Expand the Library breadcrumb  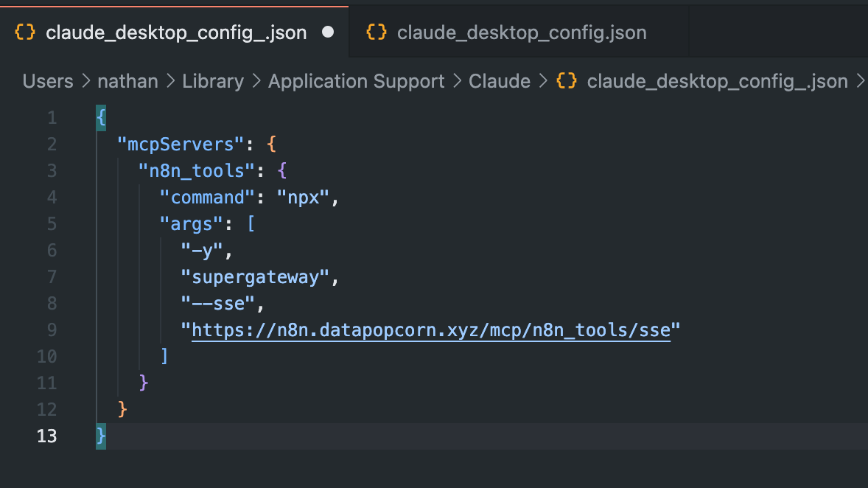coord(213,81)
